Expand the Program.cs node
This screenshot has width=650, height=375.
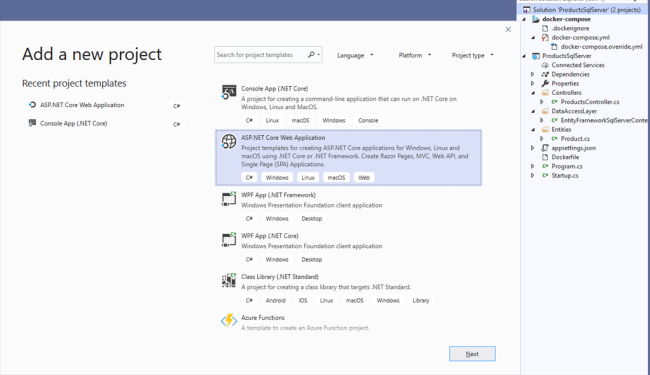pos(533,166)
